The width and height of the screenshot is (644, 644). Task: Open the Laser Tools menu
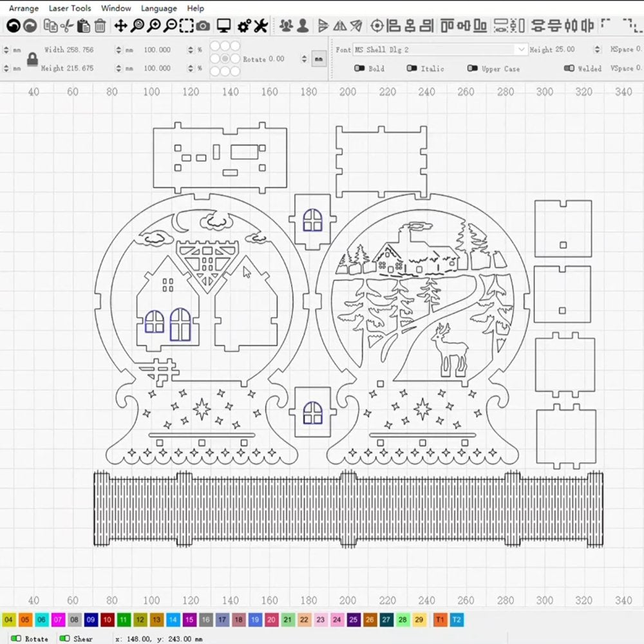pyautogui.click(x=70, y=8)
